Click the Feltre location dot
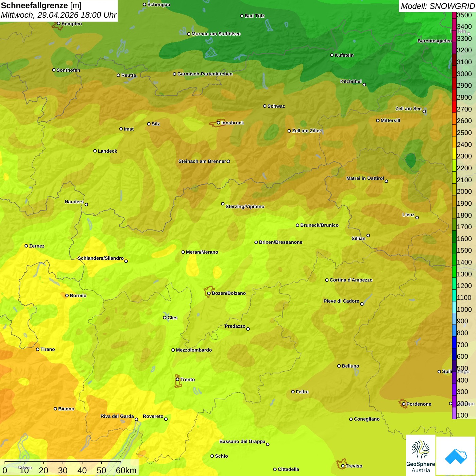 click(x=293, y=392)
